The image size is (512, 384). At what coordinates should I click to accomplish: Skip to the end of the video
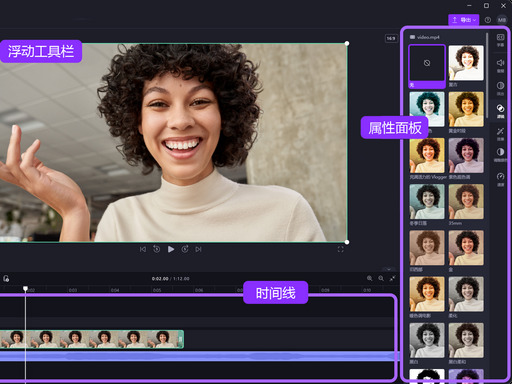coord(198,249)
